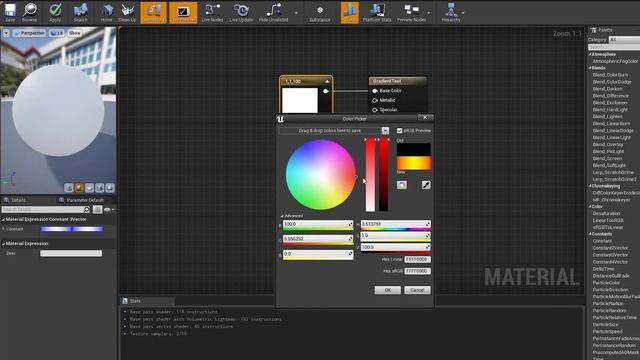Confirm color with OK button
Screen dimensions: 640x360
click(x=387, y=290)
